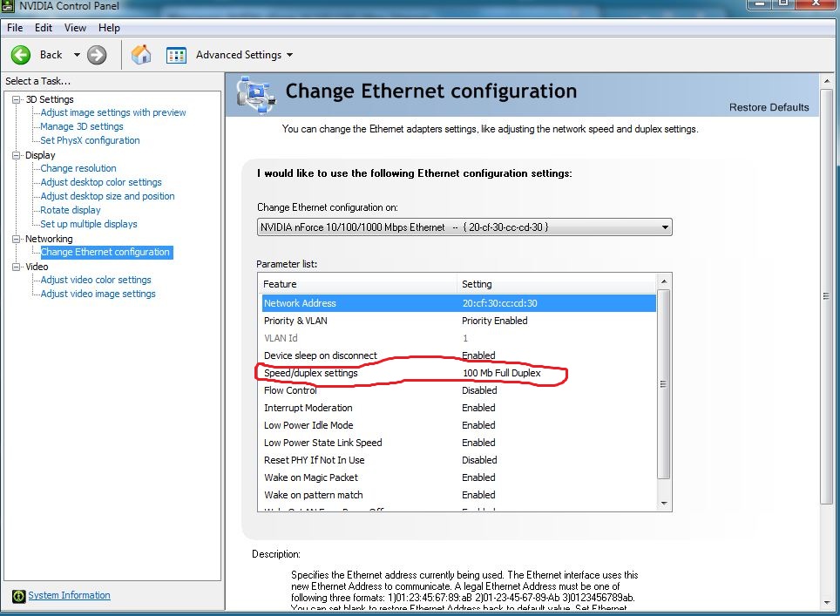Open the View menu
840x616 pixels.
pos(75,28)
